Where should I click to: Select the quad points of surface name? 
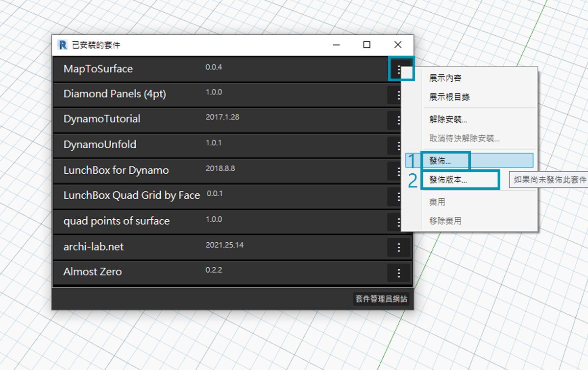click(x=117, y=221)
